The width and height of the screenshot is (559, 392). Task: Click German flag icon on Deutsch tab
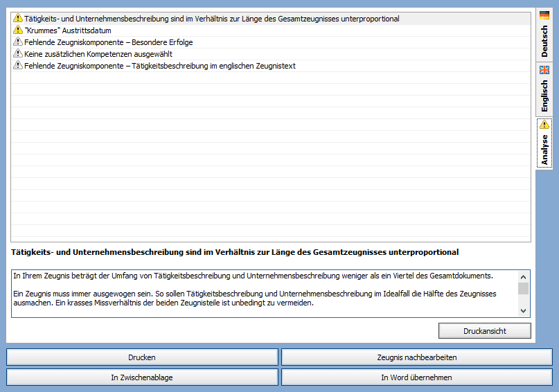pos(544,15)
